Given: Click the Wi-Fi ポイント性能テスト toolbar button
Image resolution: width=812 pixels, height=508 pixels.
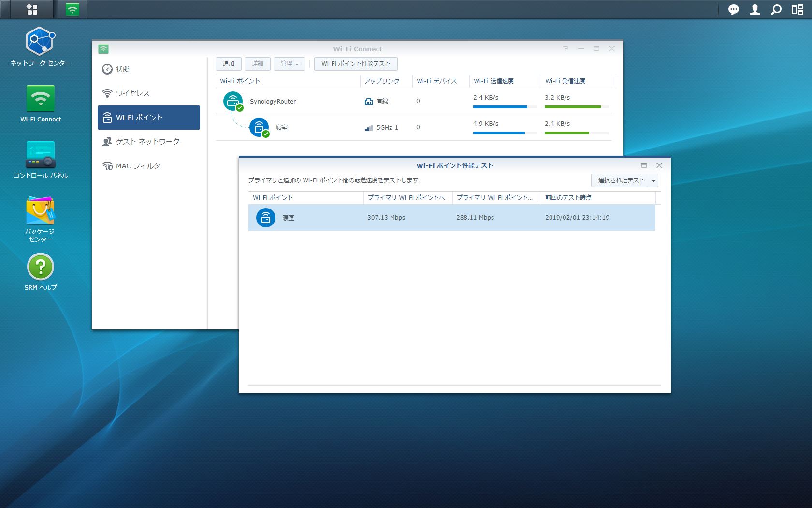Looking at the screenshot, I should pos(356,64).
